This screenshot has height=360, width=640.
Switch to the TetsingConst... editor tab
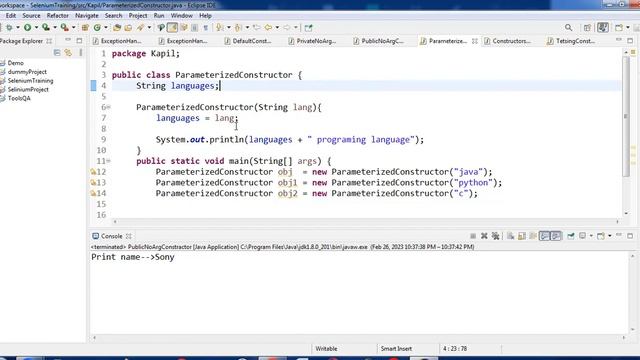click(571, 41)
